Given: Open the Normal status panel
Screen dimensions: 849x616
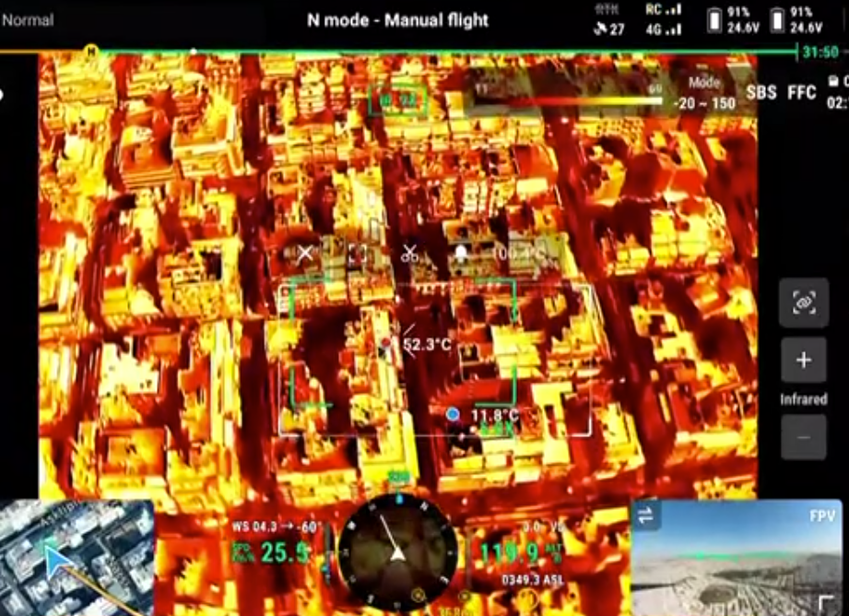Looking at the screenshot, I should [28, 19].
